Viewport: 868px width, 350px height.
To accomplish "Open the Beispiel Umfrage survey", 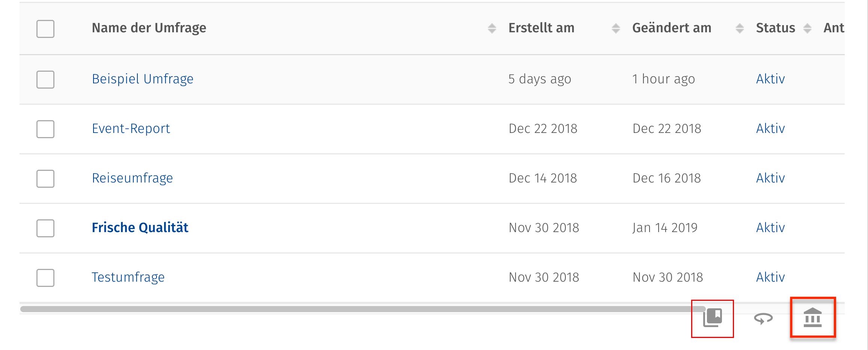I will [x=143, y=79].
